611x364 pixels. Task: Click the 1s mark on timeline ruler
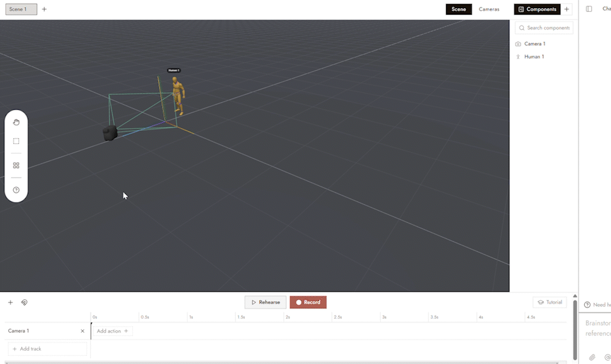pyautogui.click(x=191, y=317)
